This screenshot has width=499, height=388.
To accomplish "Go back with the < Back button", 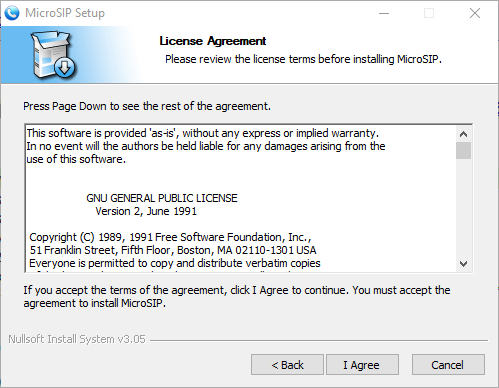I will pos(287,365).
